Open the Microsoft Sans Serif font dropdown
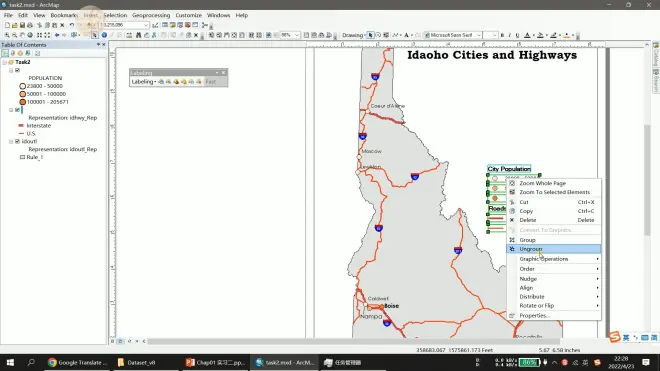Viewport: 660px width, 371px height. [479, 35]
